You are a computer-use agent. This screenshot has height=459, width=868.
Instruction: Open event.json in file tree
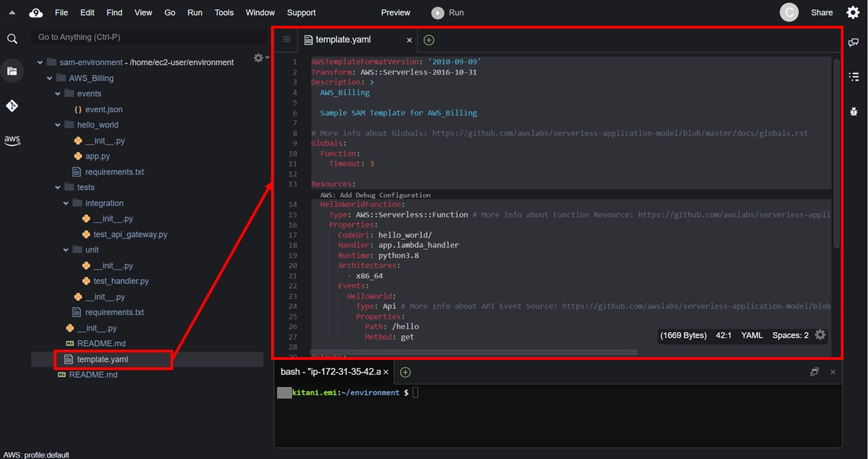(x=103, y=109)
